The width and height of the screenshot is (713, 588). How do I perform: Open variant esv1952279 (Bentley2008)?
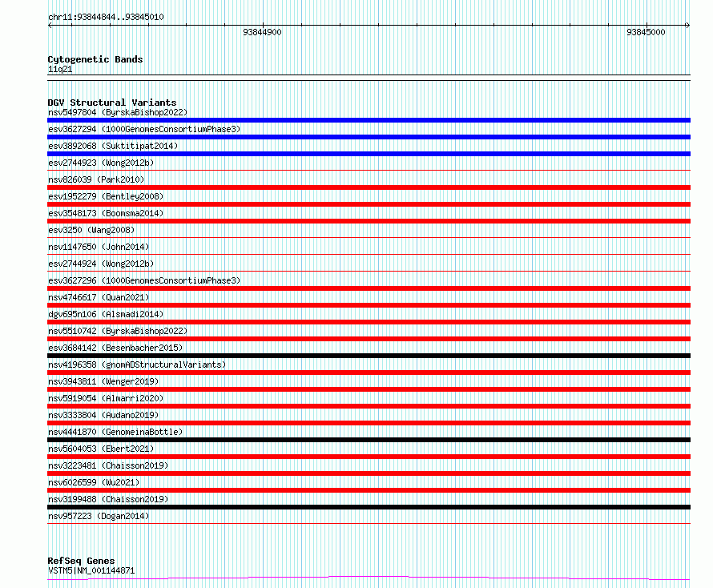(106, 196)
